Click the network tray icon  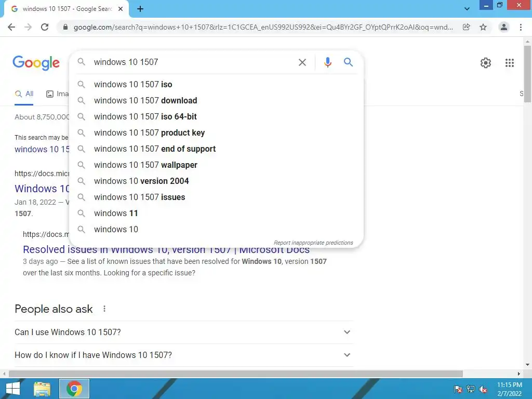pos(471,389)
